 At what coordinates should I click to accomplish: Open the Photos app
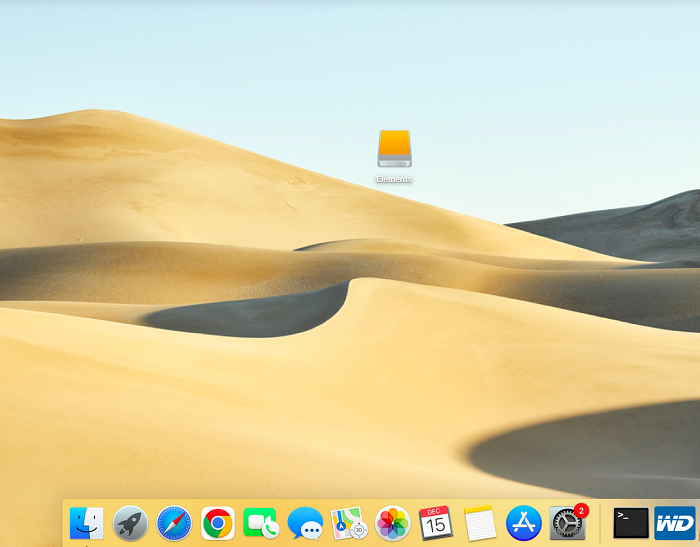393,523
